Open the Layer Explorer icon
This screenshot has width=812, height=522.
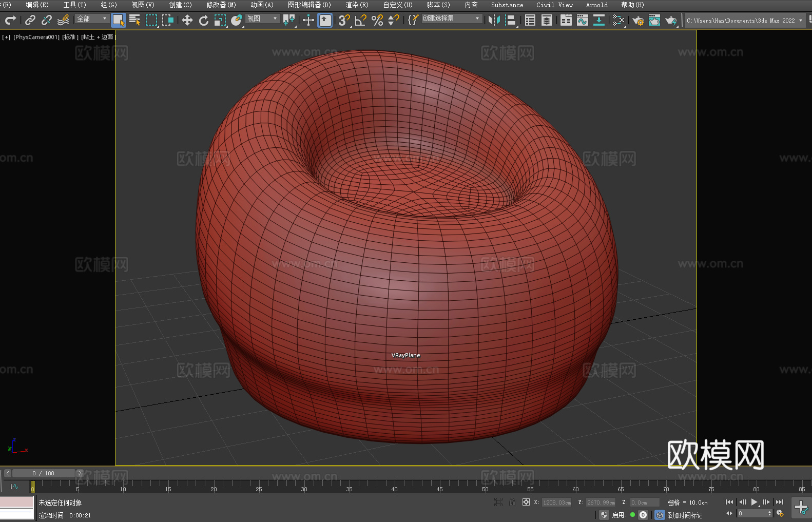point(547,20)
